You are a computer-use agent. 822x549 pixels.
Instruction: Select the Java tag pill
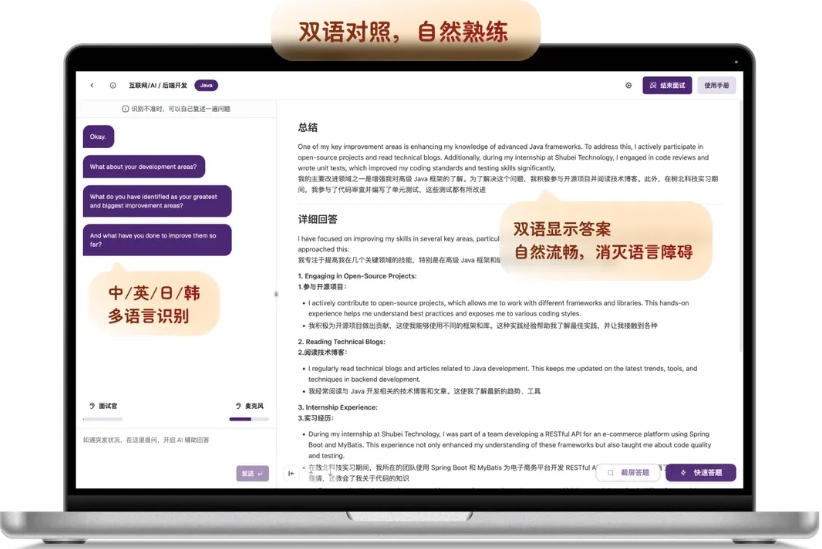tap(206, 85)
